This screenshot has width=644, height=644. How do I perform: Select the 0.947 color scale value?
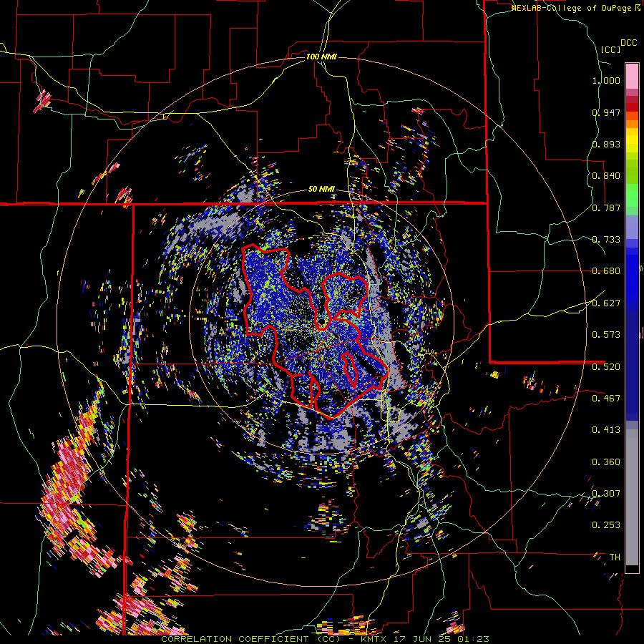pos(606,112)
